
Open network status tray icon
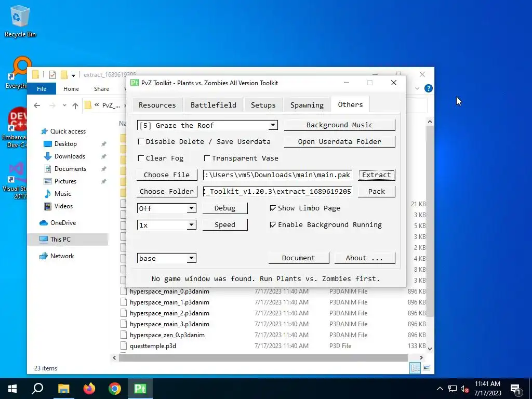453,389
